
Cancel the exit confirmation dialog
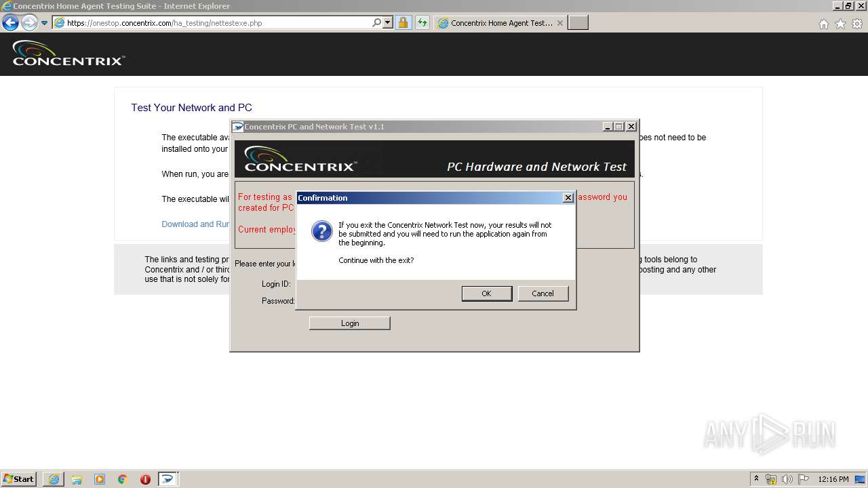542,293
